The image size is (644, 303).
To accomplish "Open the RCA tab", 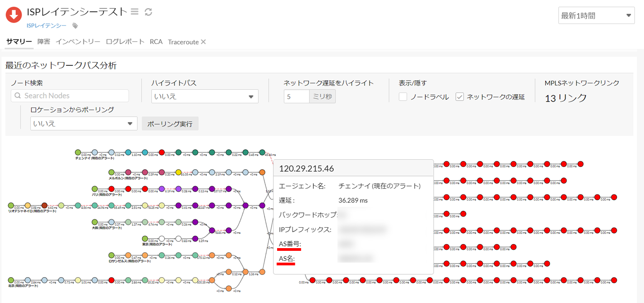I will point(156,42).
